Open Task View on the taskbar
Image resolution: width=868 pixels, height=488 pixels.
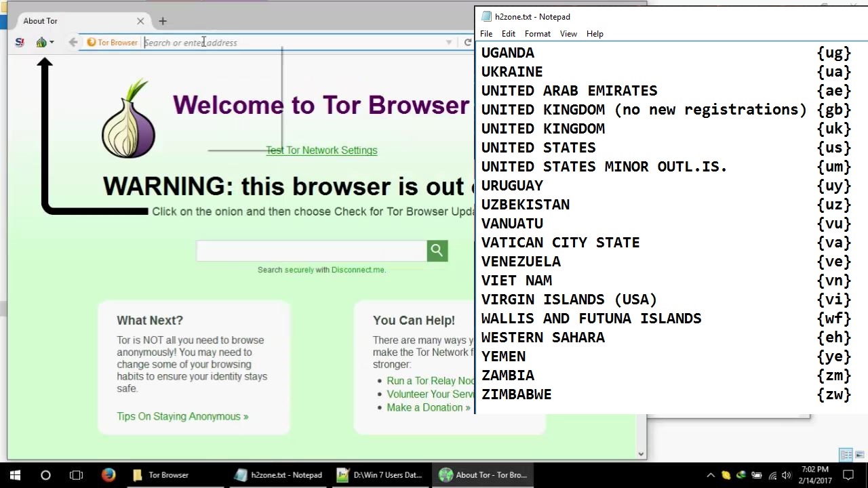point(76,475)
